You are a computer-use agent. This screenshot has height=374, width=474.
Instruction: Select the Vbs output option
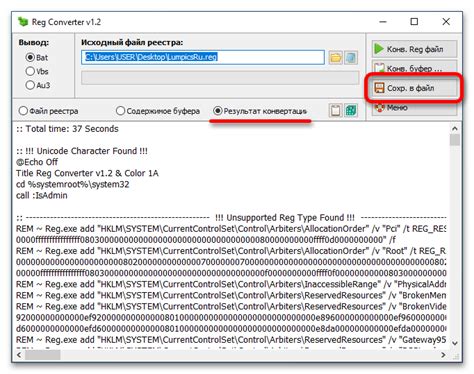pyautogui.click(x=30, y=71)
